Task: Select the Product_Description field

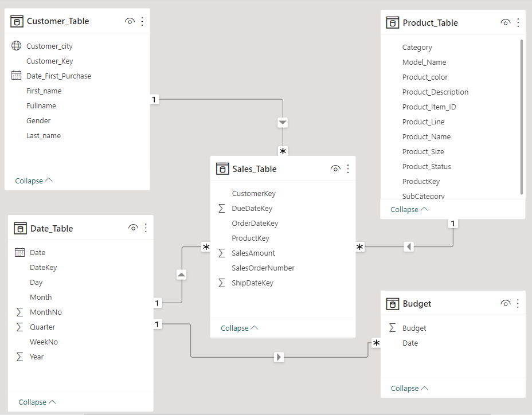Action: point(435,92)
